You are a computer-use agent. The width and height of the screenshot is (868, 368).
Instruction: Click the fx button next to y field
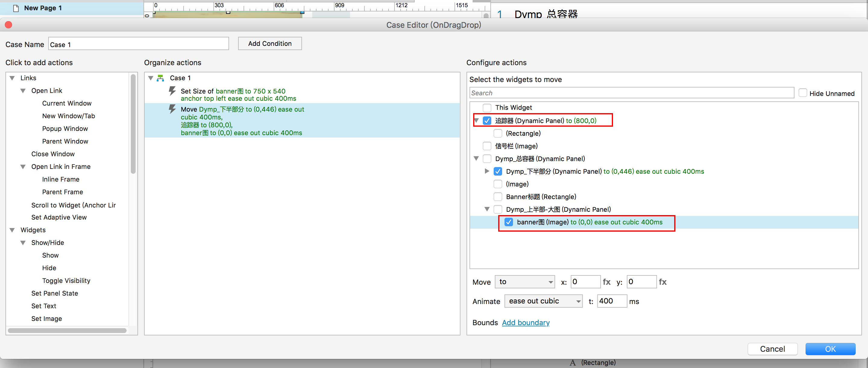point(662,282)
